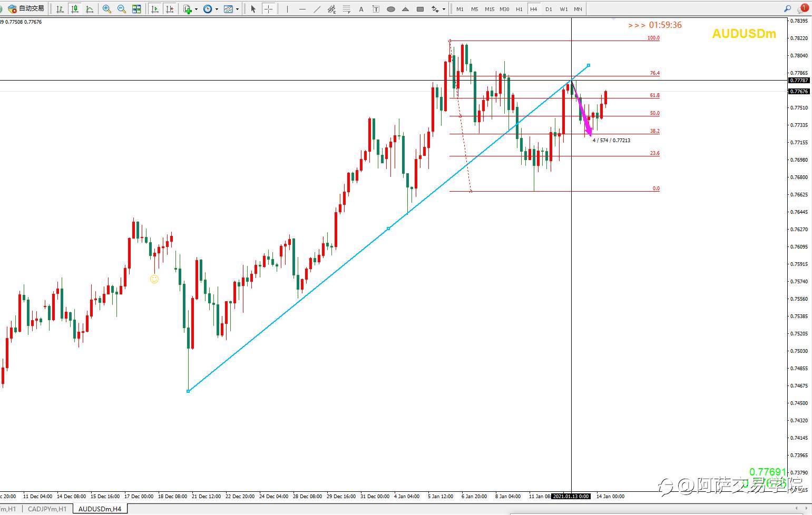Click the 01:59:36 countdown timer
The width and height of the screenshot is (812, 515).
coord(665,25)
